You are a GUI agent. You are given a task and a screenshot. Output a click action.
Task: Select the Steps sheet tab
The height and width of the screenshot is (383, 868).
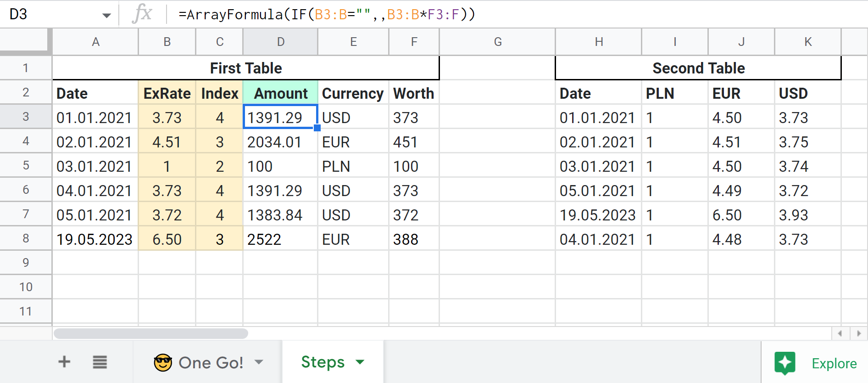point(333,362)
